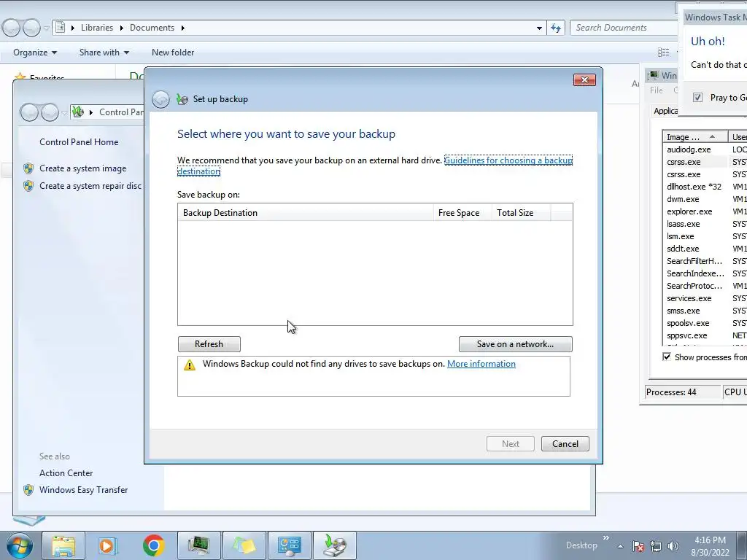Switch to Windows Backup taskbar icon
Image resolution: width=747 pixels, height=560 pixels.
pyautogui.click(x=334, y=545)
